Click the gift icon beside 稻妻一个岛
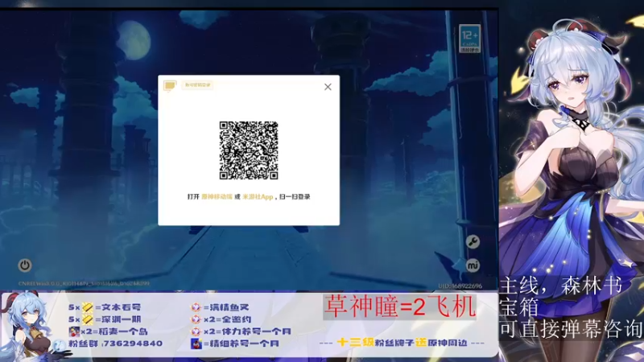This screenshot has height=362, width=644. point(74,331)
